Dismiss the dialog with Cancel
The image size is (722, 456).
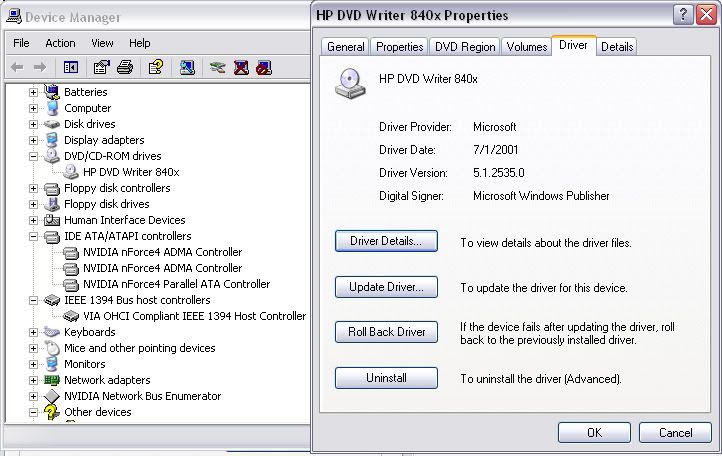click(675, 433)
